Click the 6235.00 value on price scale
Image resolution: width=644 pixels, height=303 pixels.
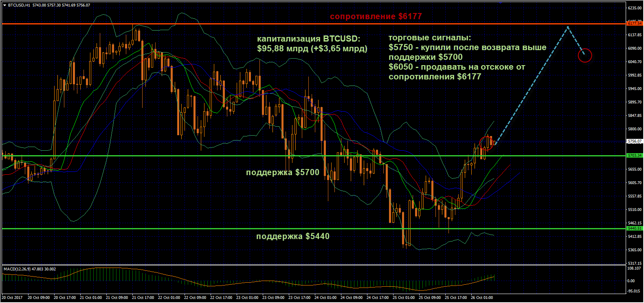click(x=635, y=8)
